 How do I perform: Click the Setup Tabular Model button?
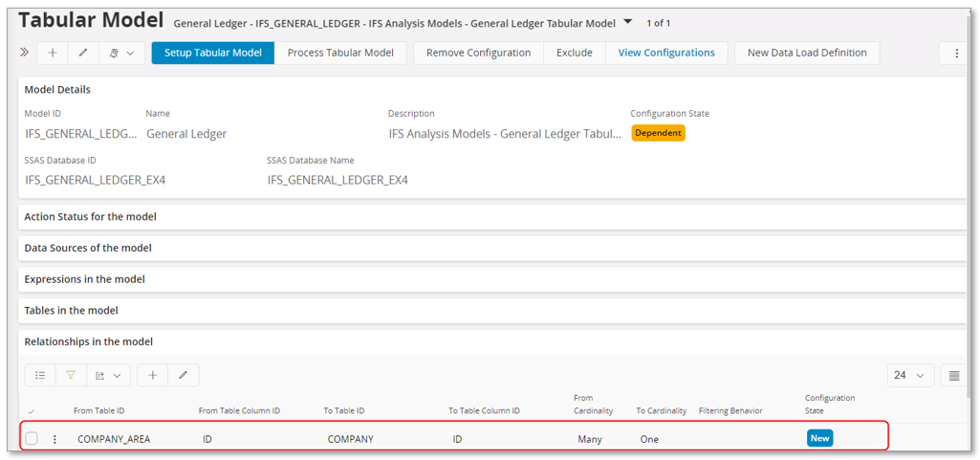(x=212, y=53)
